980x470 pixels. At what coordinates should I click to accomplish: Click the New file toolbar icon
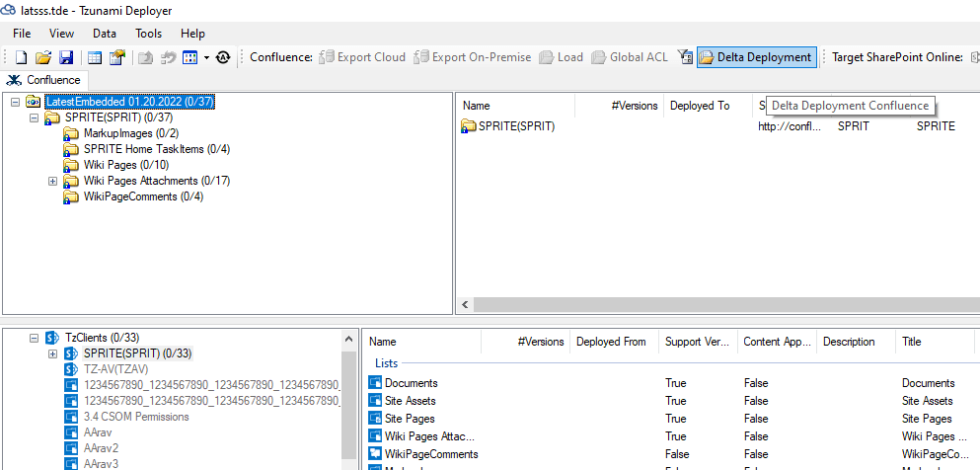(22, 57)
